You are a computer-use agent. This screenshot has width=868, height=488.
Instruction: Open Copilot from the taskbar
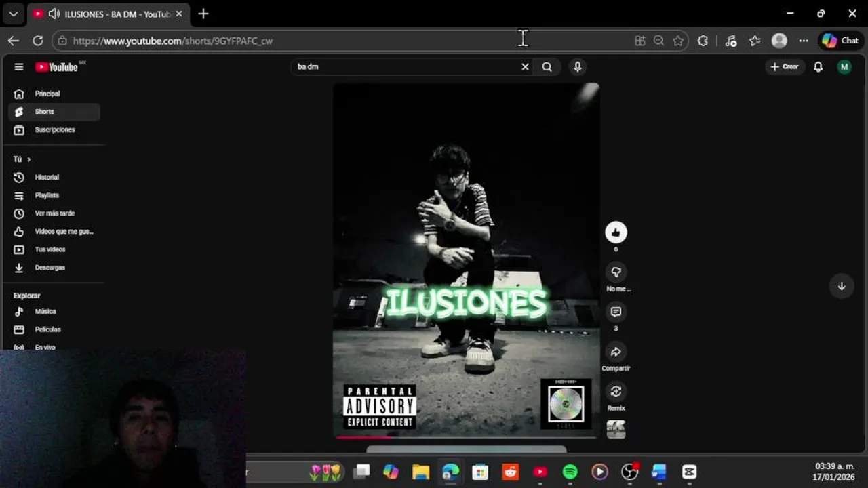tap(391, 472)
